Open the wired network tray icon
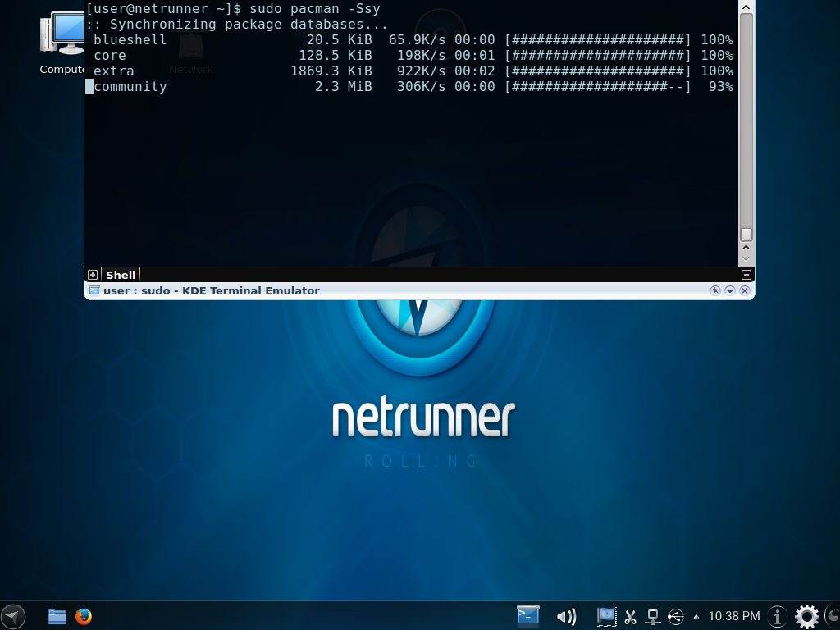Screen dimensions: 840x630 (x=652, y=617)
